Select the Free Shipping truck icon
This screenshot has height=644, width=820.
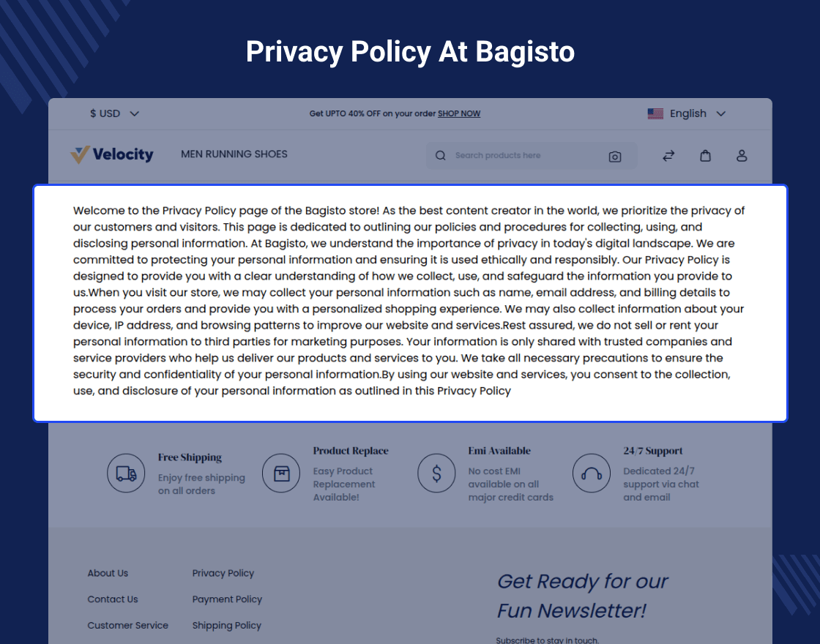(126, 473)
